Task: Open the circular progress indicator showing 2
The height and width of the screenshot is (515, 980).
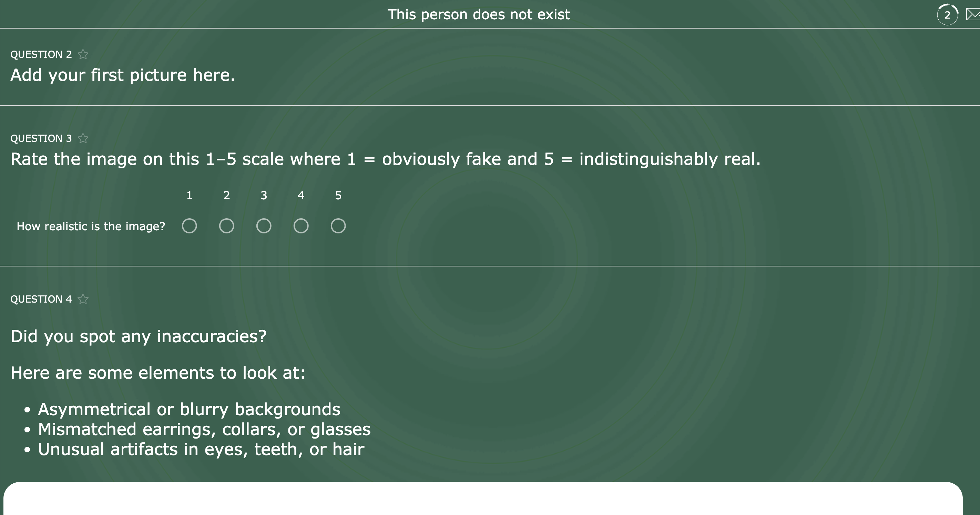Action: coord(948,14)
